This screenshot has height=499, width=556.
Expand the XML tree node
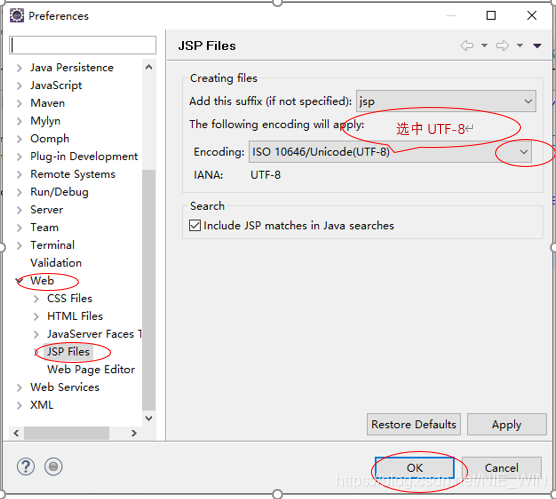tap(20, 405)
